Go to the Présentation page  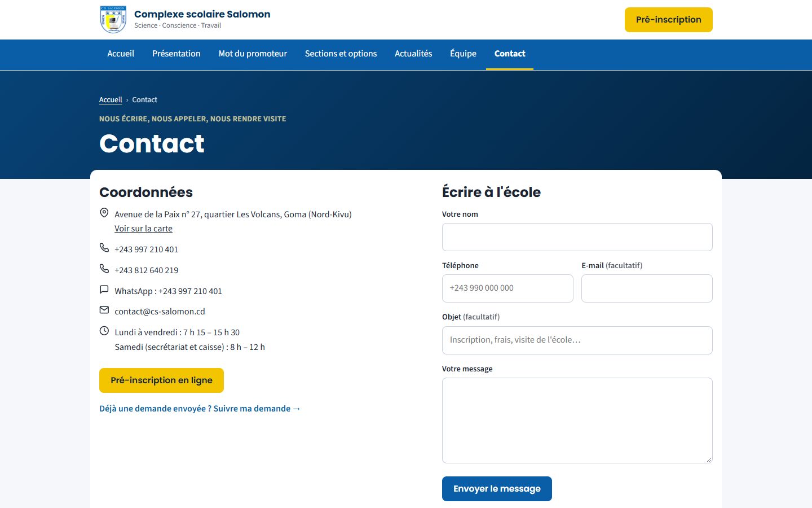pos(176,54)
